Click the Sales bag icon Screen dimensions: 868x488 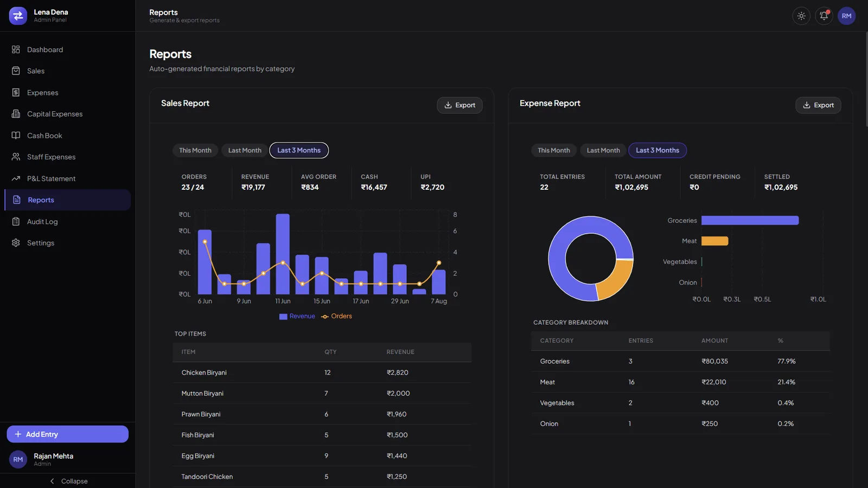tap(16, 71)
